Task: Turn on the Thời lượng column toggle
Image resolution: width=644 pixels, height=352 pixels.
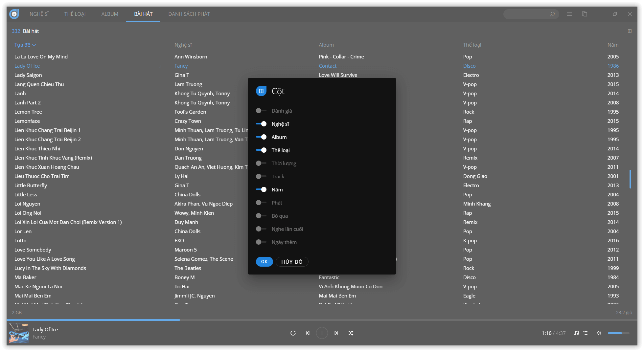Action: click(x=261, y=164)
